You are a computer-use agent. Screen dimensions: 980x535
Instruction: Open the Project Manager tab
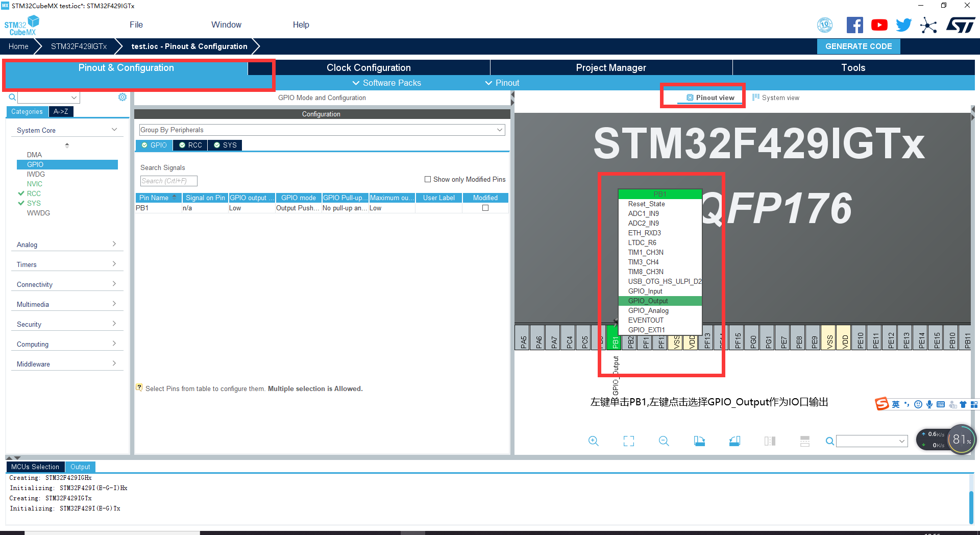pyautogui.click(x=610, y=67)
